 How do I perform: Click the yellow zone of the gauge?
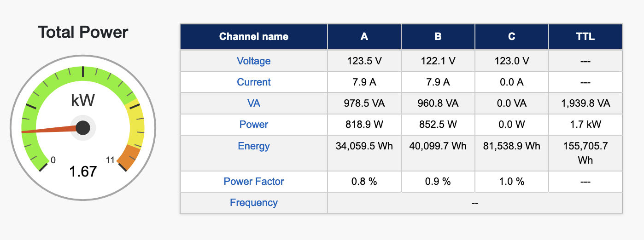(136, 125)
